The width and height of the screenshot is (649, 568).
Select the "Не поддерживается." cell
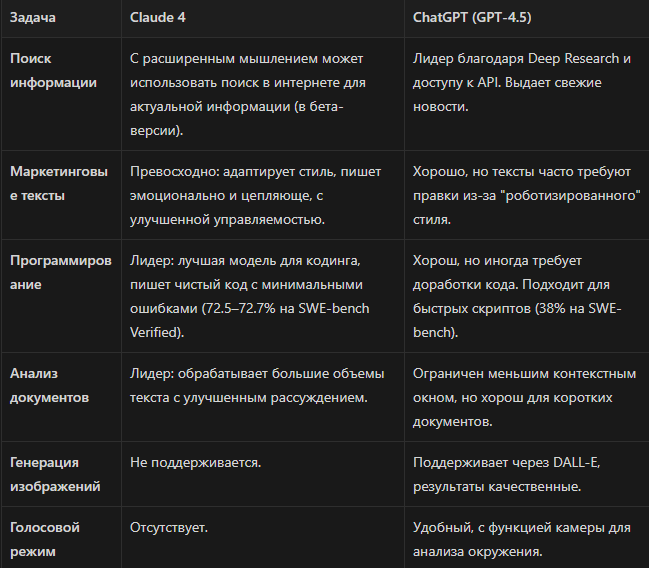pyautogui.click(x=196, y=462)
